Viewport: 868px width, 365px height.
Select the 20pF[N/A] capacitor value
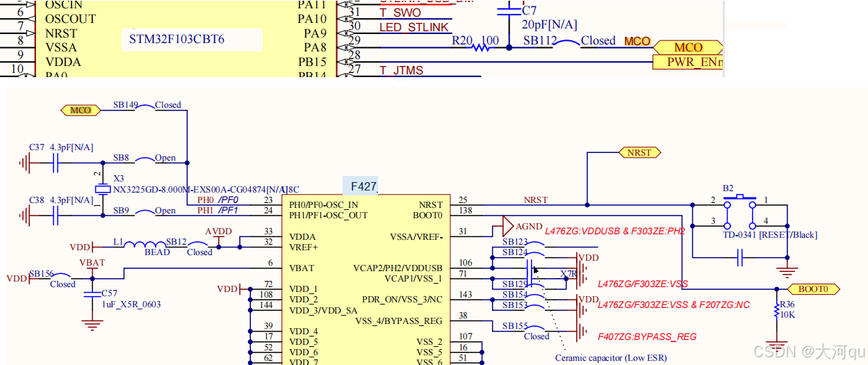coord(550,25)
